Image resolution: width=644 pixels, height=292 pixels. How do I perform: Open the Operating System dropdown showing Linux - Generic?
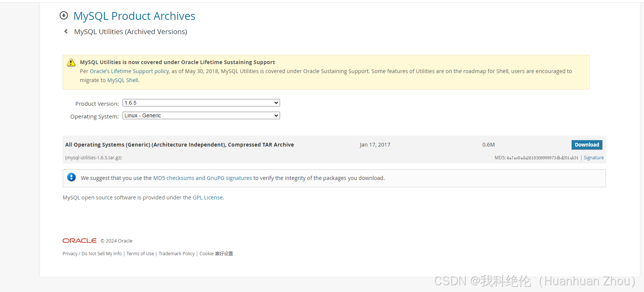tap(201, 115)
